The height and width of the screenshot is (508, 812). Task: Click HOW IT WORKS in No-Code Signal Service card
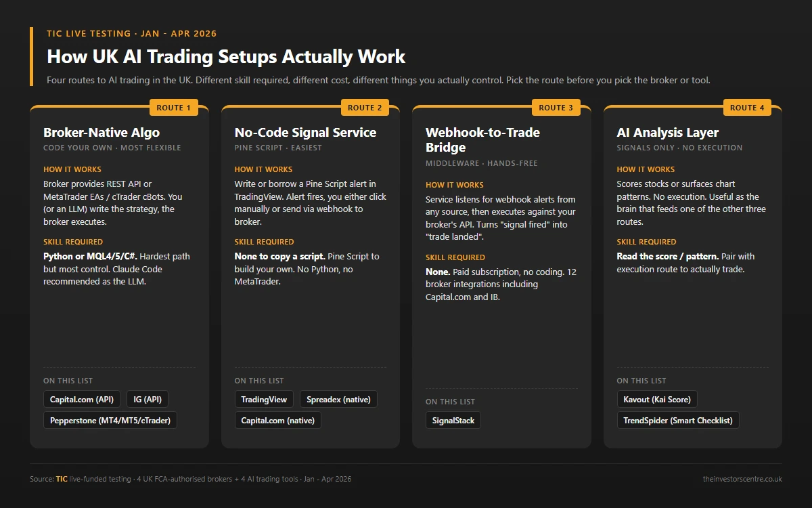click(x=264, y=169)
